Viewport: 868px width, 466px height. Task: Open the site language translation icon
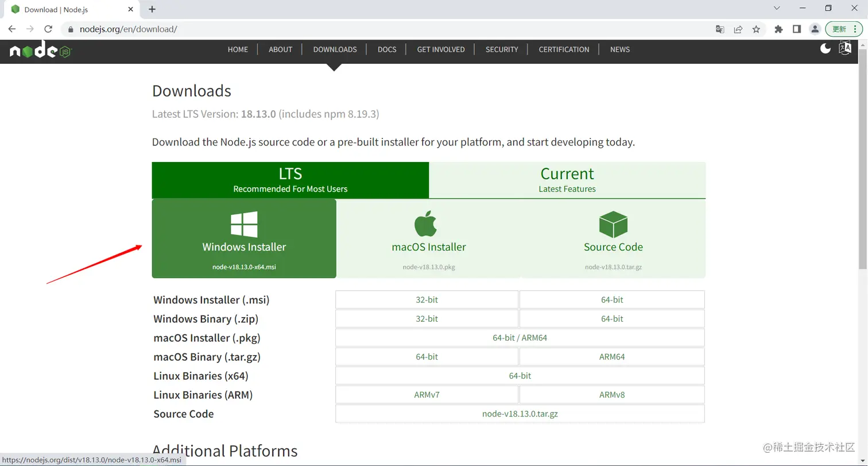[x=845, y=48]
